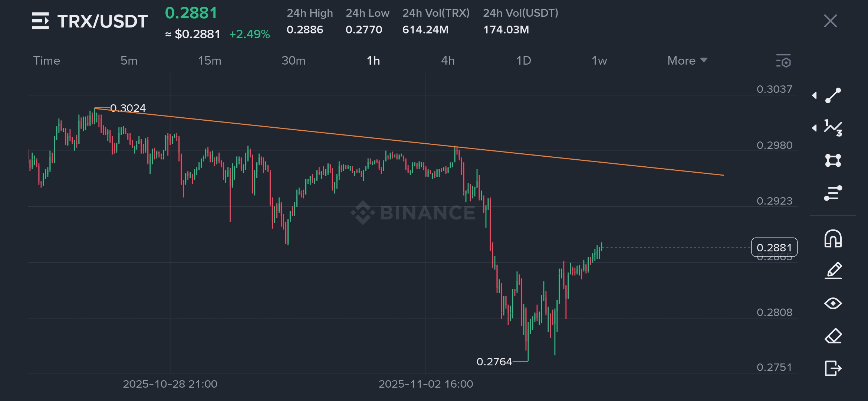Toggle drawings visibility with the eye icon
Screen dimensions: 868x401
833,303
